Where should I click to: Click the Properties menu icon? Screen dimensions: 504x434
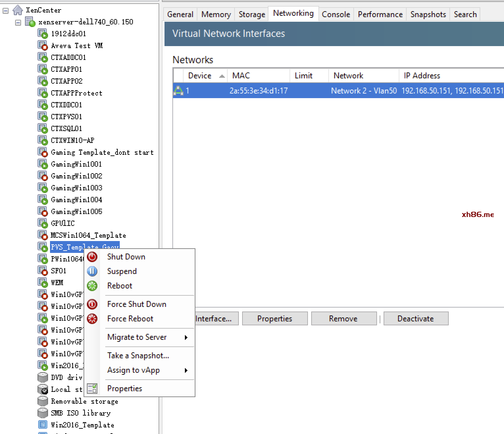pos(92,389)
